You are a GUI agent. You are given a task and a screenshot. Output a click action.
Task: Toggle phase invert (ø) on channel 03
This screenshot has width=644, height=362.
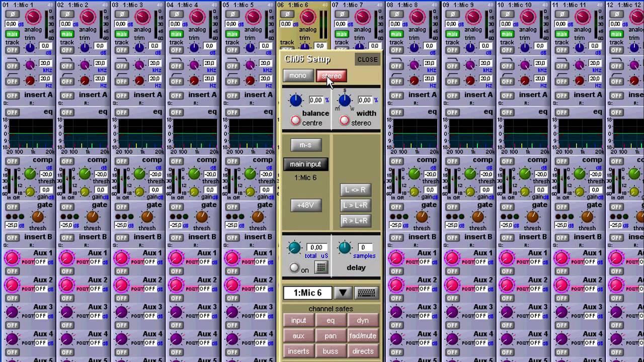[x=122, y=15]
